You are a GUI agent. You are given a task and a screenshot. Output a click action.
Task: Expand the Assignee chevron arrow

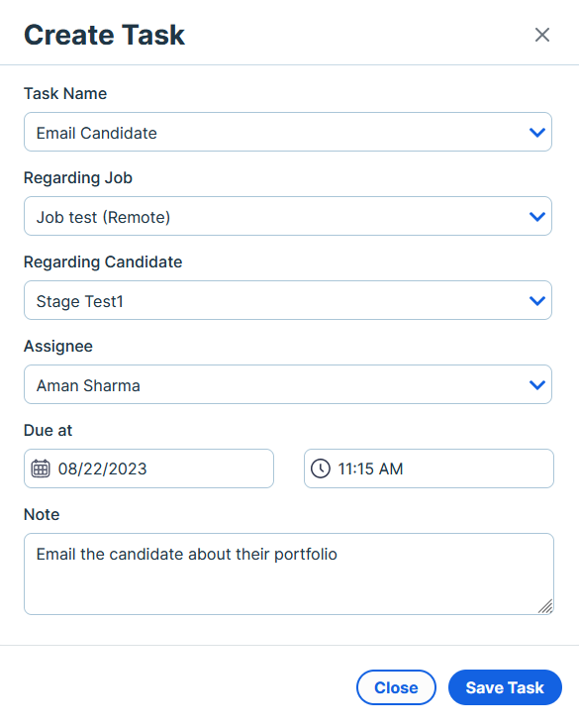[537, 384]
